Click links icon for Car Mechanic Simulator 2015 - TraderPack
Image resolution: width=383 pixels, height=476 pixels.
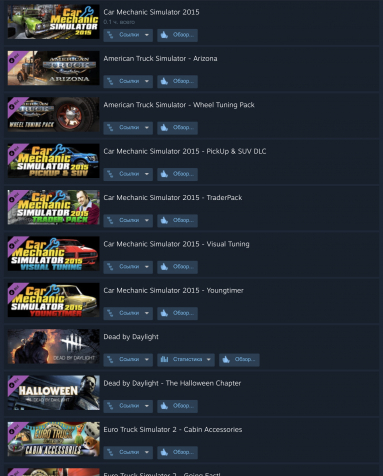coord(110,220)
